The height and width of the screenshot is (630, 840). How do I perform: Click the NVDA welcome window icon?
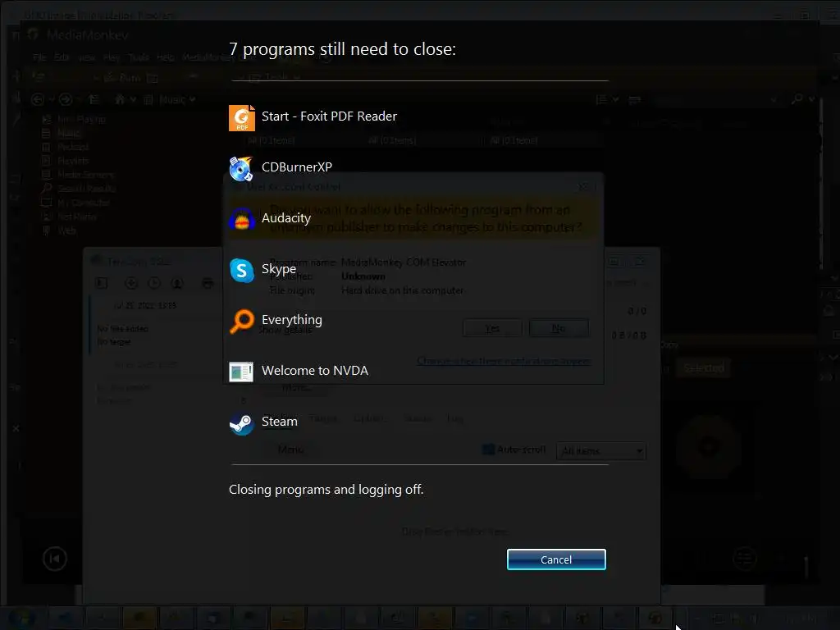(x=242, y=372)
